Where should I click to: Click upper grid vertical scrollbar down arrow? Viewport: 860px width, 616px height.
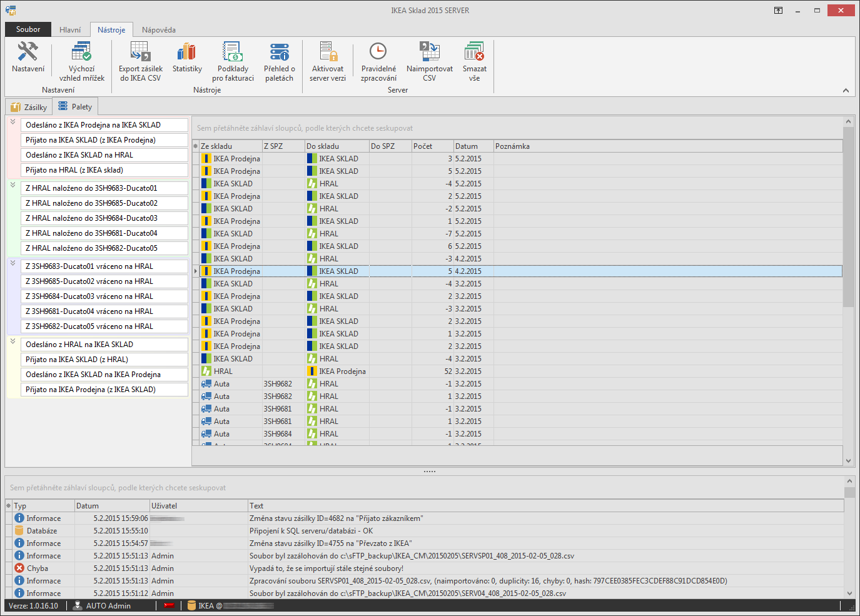click(848, 461)
